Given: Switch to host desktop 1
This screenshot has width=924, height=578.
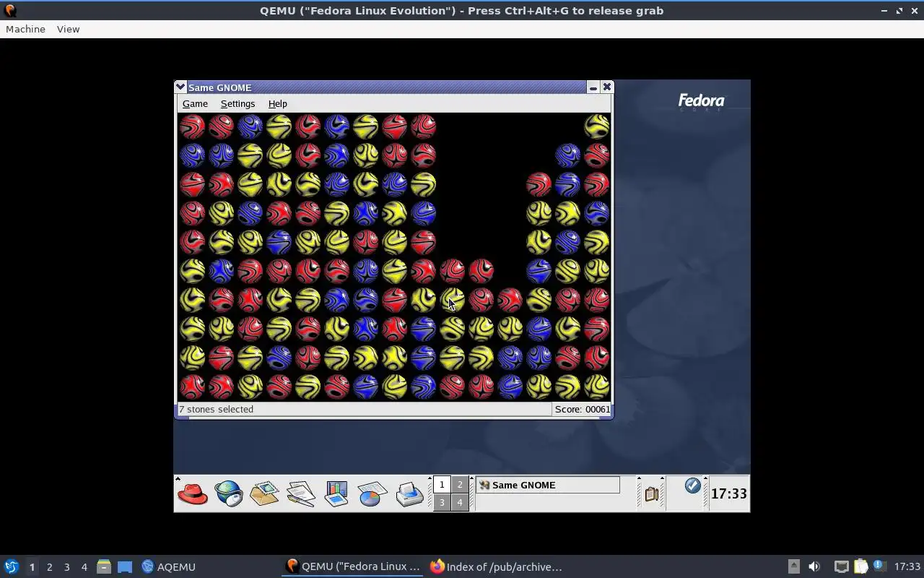Looking at the screenshot, I should click(x=32, y=567).
